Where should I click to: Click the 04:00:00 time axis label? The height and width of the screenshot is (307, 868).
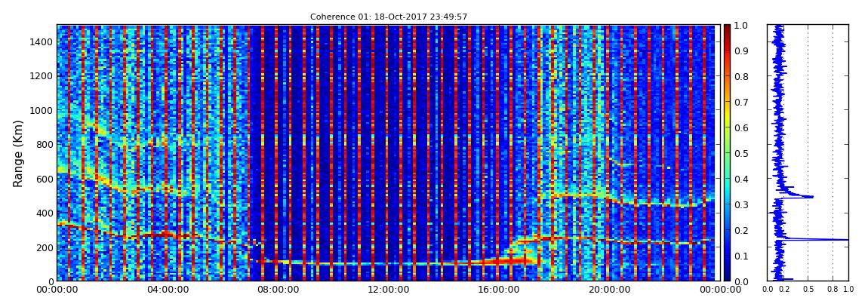point(167,290)
